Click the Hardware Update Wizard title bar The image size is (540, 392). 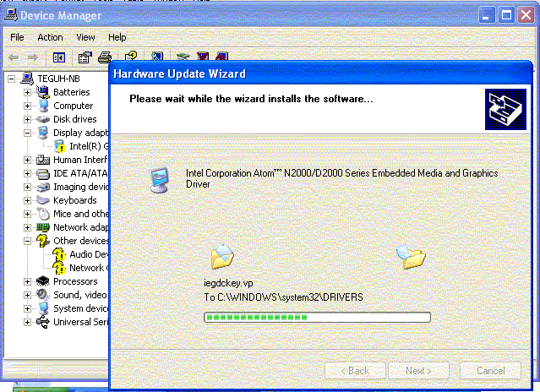coord(320,73)
